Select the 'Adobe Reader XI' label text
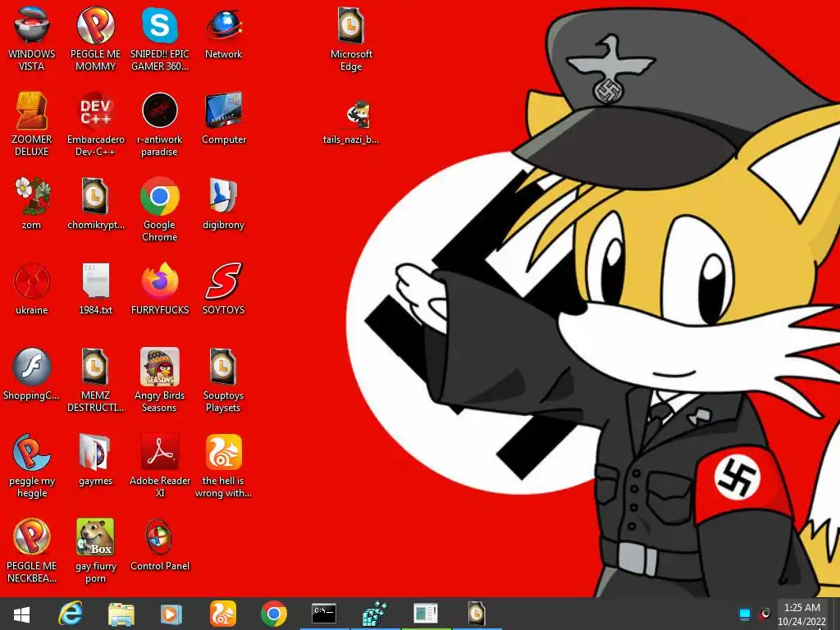Screen dimensions: 840x630 (x=160, y=486)
